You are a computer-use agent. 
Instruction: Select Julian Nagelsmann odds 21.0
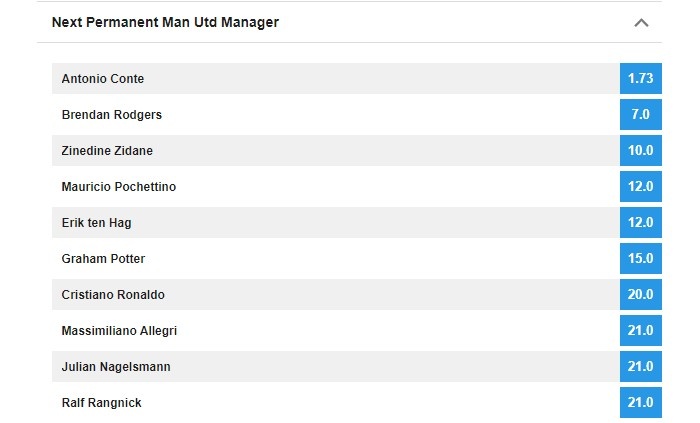click(641, 366)
